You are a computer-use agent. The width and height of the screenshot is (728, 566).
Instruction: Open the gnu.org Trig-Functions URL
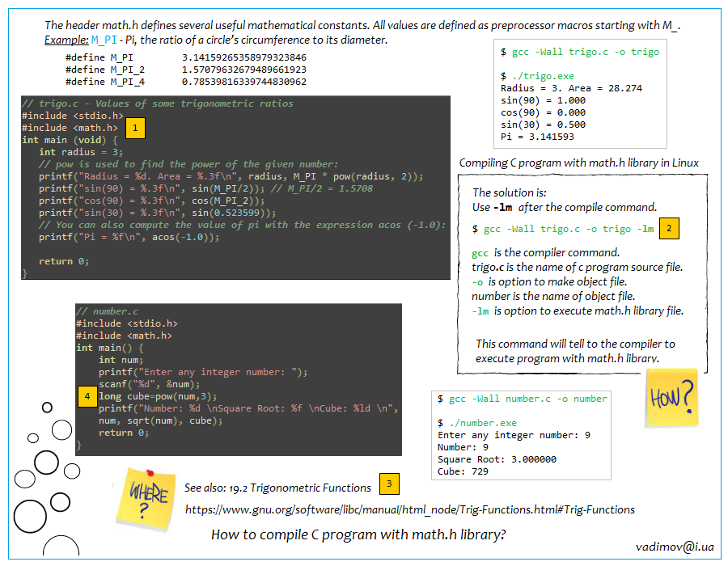click(x=409, y=509)
